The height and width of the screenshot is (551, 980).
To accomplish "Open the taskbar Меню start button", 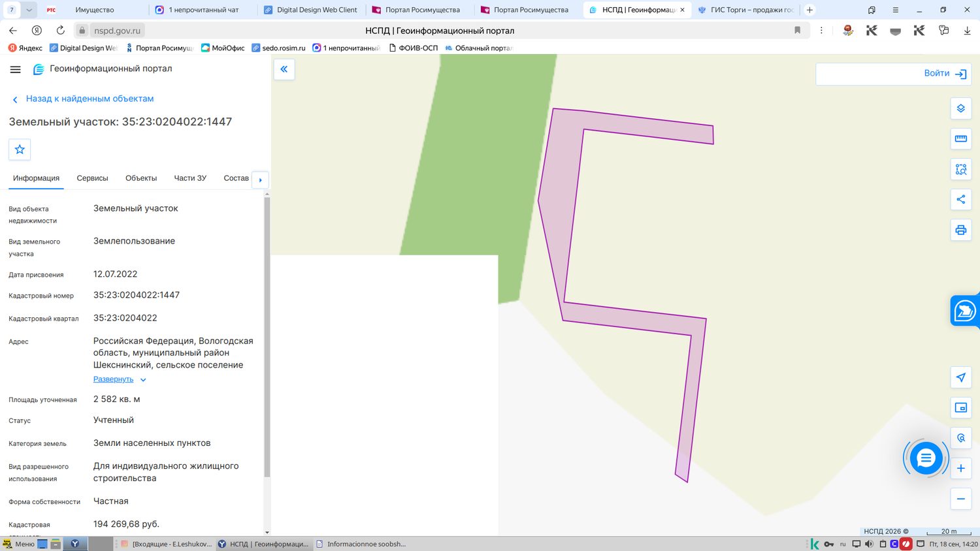I will click(x=18, y=544).
